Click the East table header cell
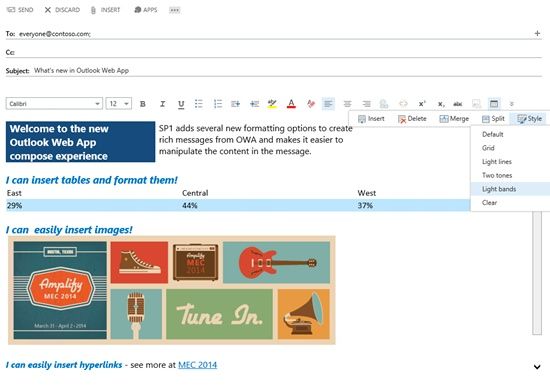 coord(93,193)
